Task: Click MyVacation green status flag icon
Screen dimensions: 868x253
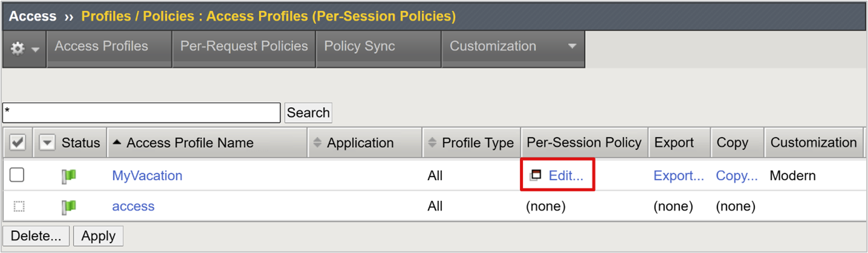Action: tap(70, 176)
